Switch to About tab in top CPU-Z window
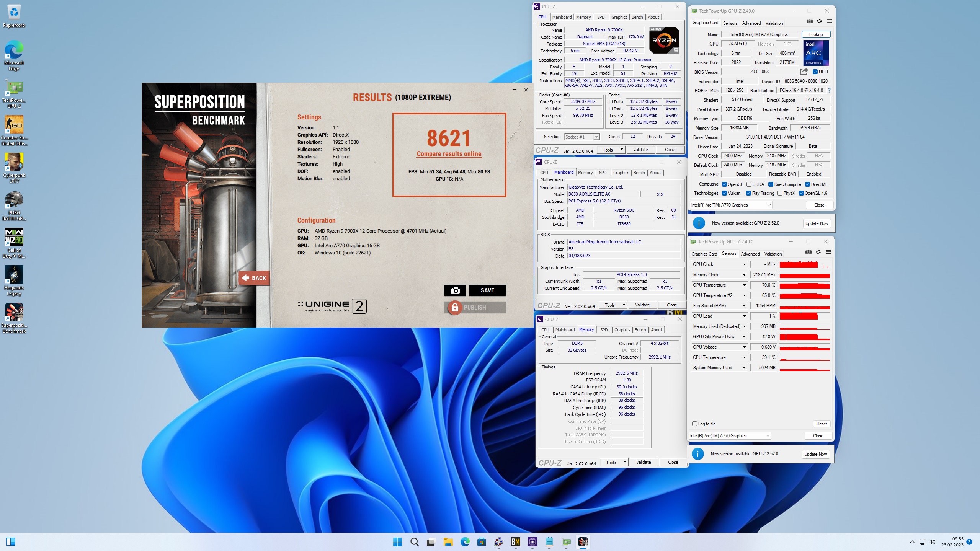This screenshot has height=551, width=980. click(x=653, y=17)
